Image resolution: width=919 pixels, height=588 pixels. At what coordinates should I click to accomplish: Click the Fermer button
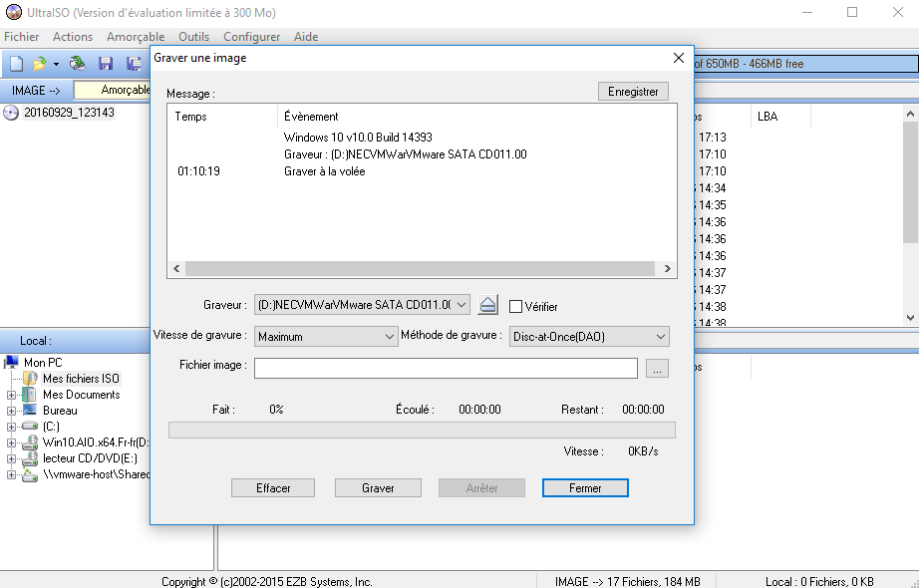coord(585,487)
